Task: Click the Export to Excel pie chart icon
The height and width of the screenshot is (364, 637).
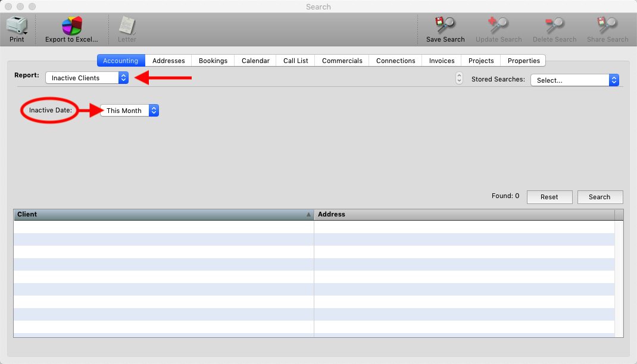Action: [x=72, y=26]
